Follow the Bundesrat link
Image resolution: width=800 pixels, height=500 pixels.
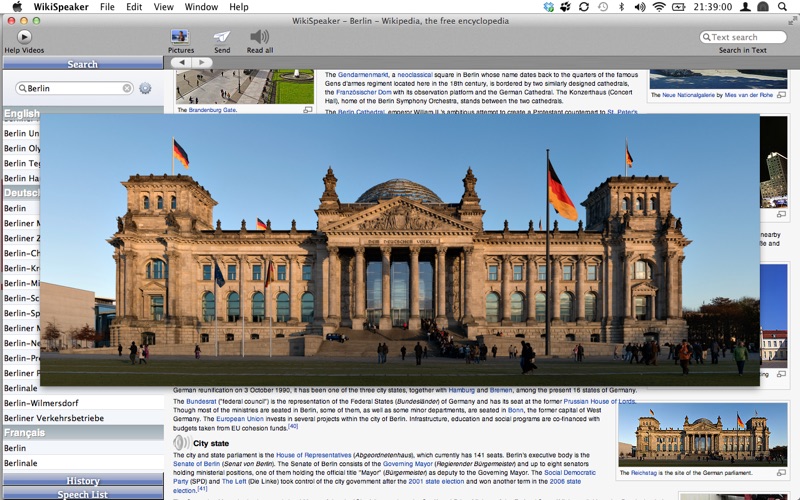201,402
